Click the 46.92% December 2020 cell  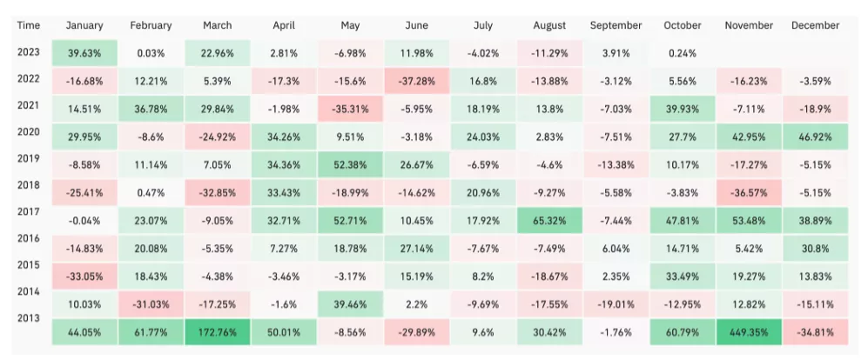click(815, 137)
